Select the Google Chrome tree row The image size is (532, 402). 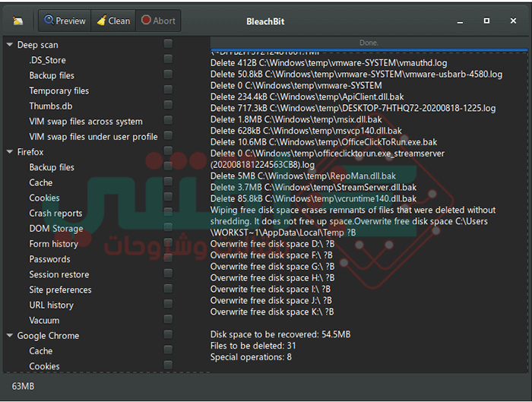tap(48, 336)
